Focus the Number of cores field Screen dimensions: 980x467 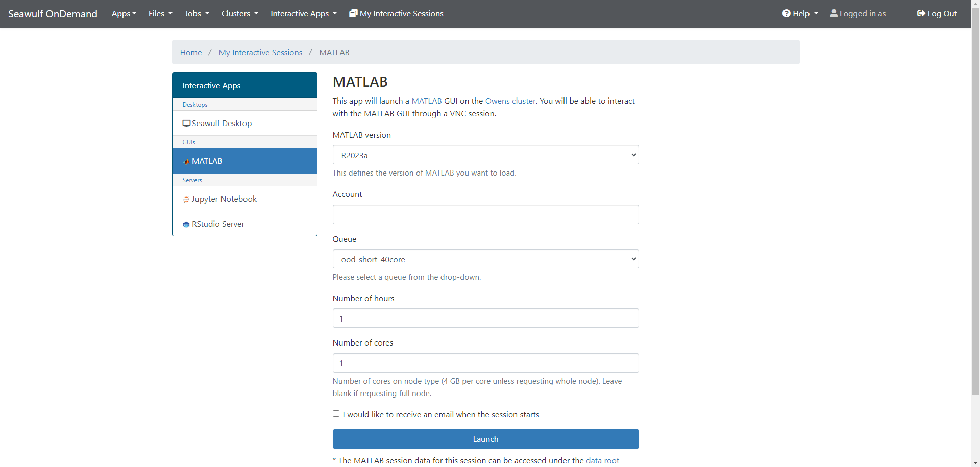[x=485, y=363]
